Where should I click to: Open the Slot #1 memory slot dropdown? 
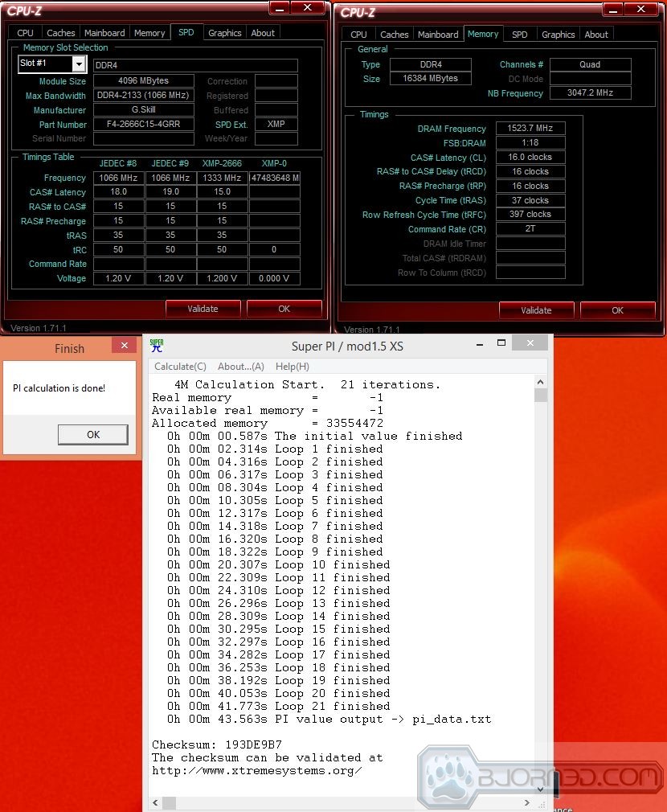click(x=79, y=64)
